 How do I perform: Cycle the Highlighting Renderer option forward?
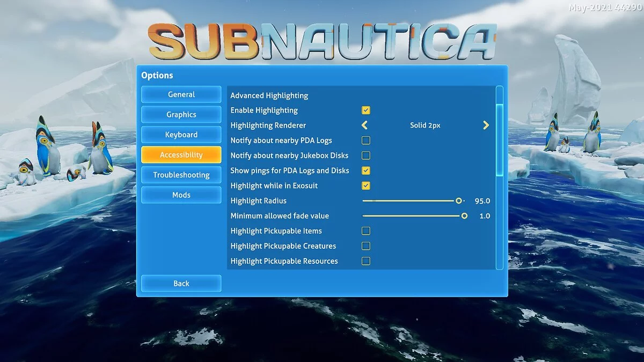(x=486, y=125)
